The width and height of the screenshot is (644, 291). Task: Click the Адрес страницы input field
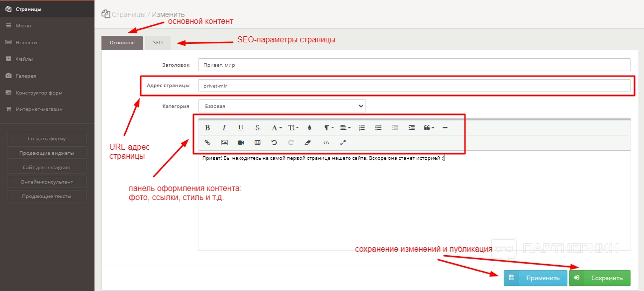click(x=414, y=86)
